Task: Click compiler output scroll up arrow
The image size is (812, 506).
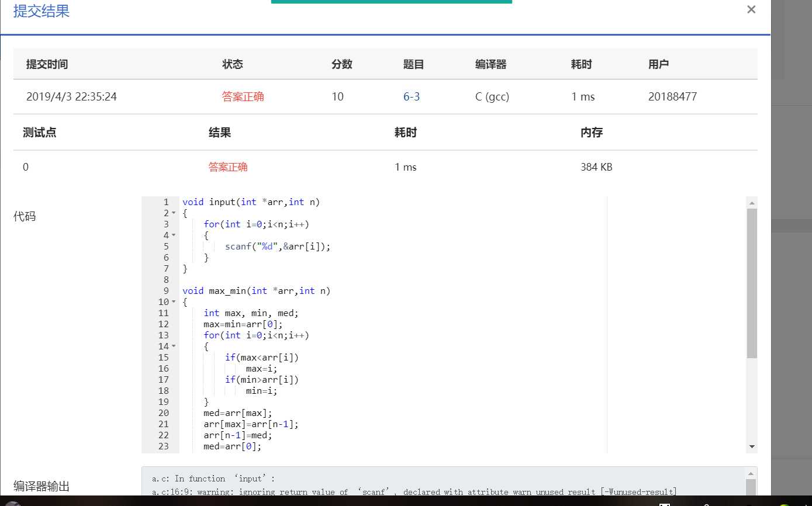Action: (752, 473)
